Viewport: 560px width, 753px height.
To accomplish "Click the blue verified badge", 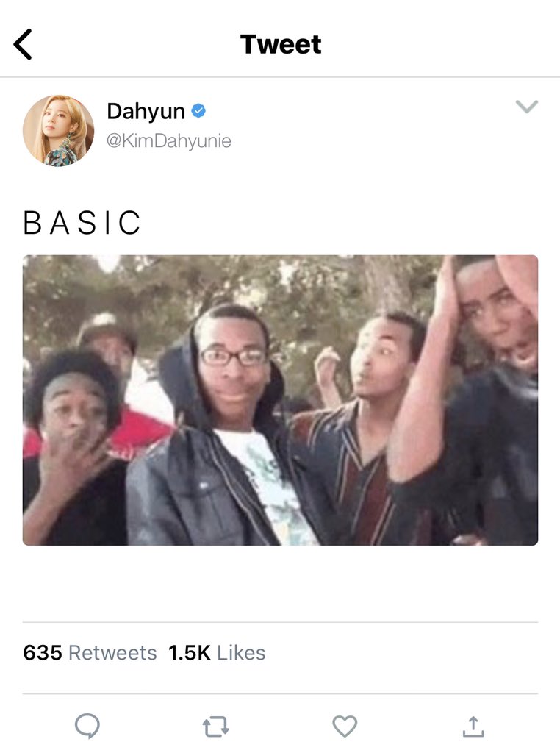I will point(198,111).
